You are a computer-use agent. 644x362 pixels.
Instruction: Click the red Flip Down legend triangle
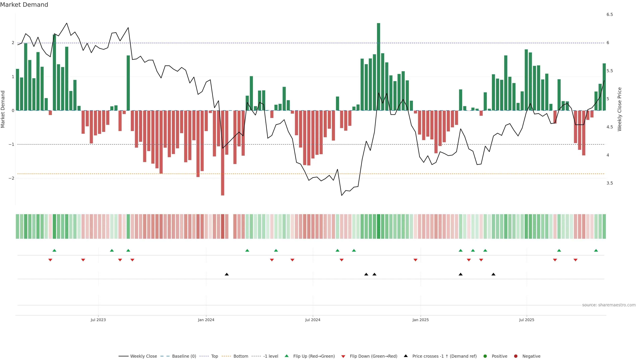pos(343,356)
